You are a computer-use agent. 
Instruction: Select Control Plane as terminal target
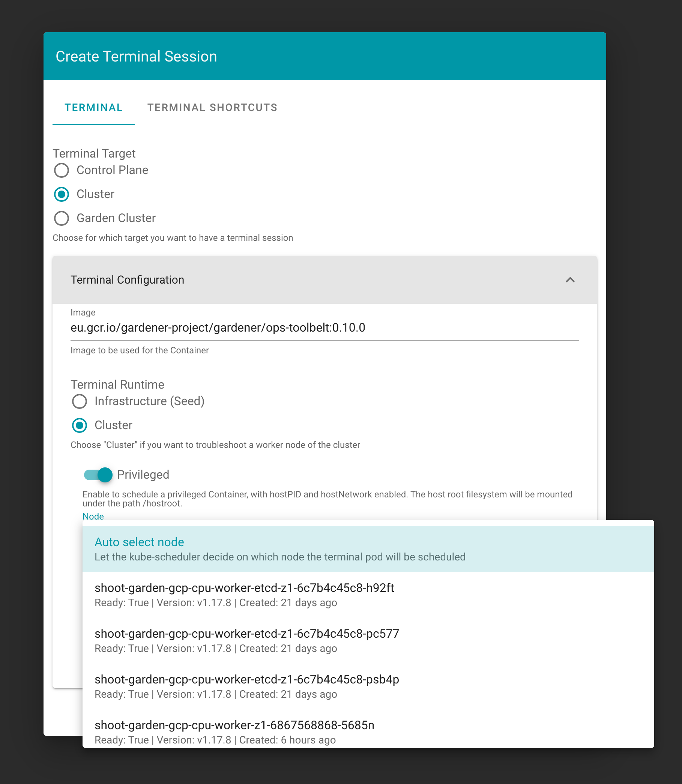[x=61, y=171]
